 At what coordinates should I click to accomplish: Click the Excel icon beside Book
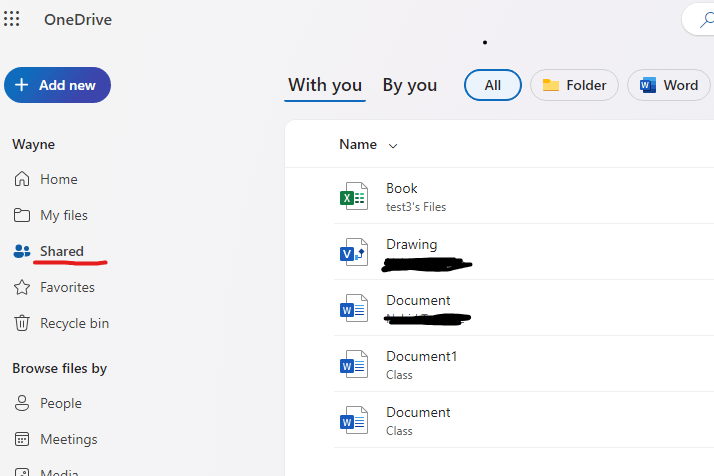354,196
